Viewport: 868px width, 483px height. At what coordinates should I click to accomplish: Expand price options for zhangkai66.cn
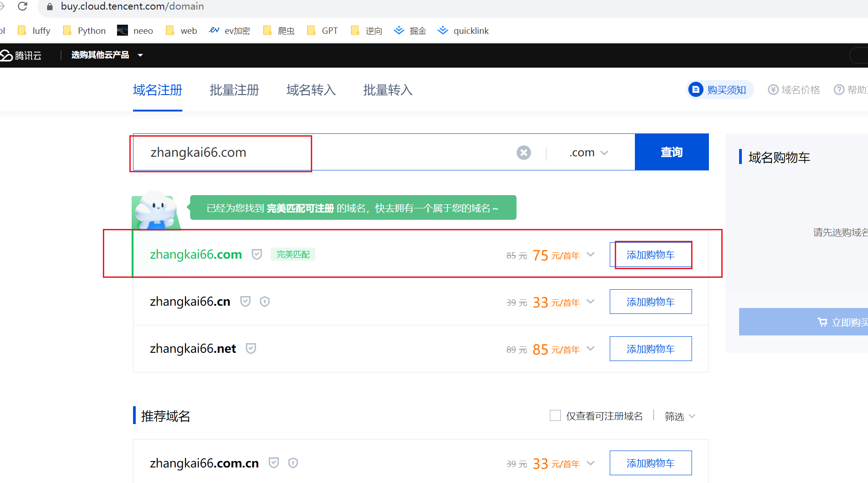(x=591, y=302)
